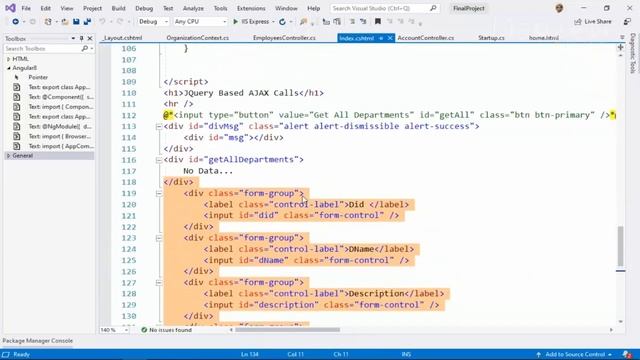640x360 pixels.
Task: Click the Redo toolbar icon
Action: [120, 22]
